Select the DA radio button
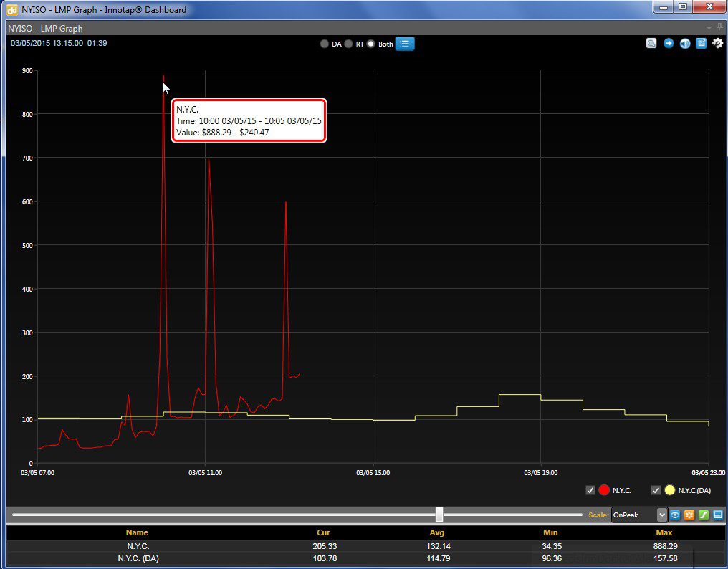The height and width of the screenshot is (569, 728). coord(324,44)
